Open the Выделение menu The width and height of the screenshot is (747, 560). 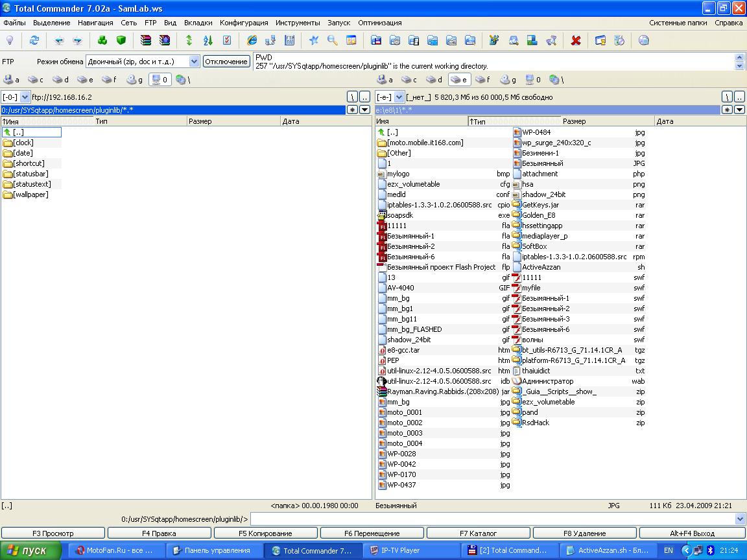[x=51, y=23]
